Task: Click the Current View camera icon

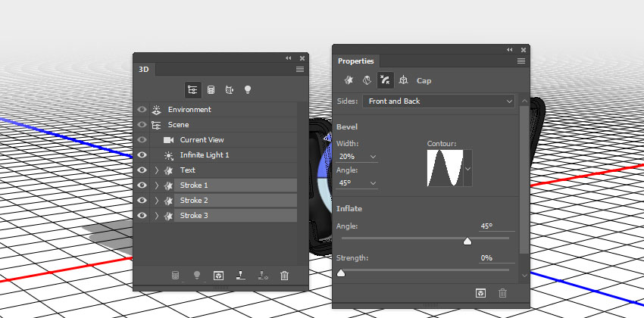Action: click(168, 140)
